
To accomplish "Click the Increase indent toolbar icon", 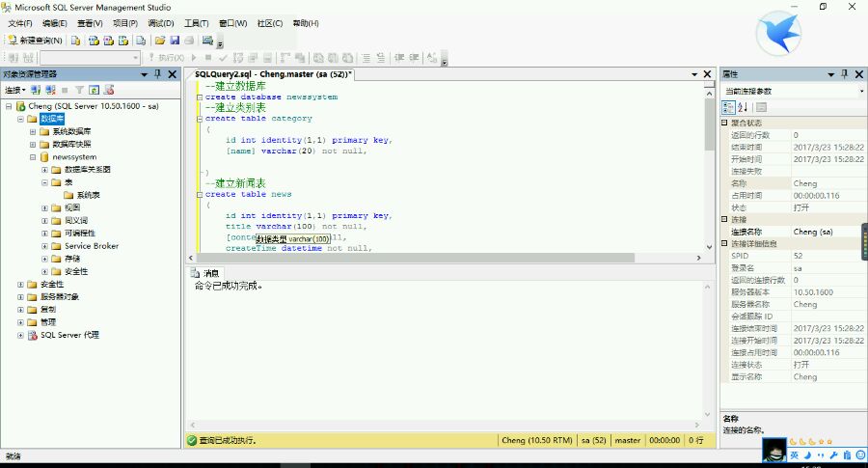I will (x=414, y=58).
